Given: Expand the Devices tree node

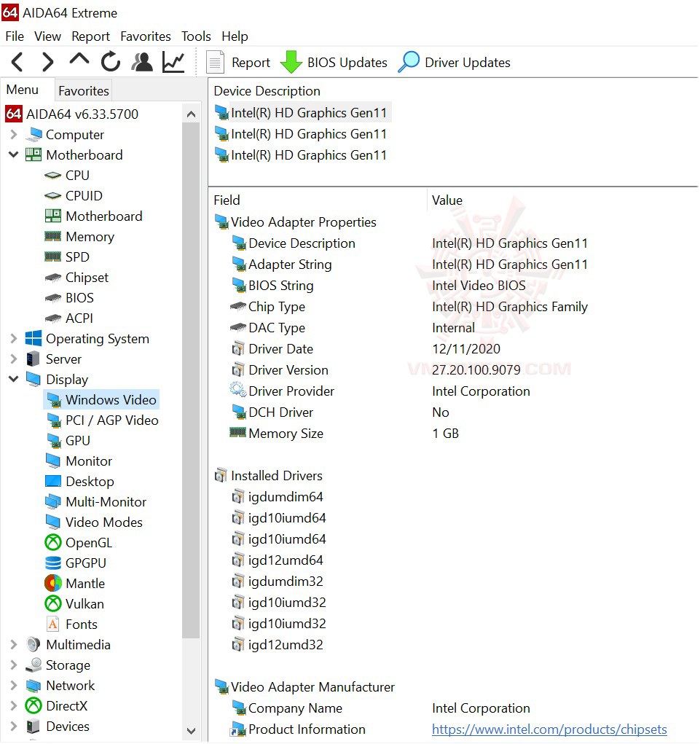Looking at the screenshot, I should coord(13,727).
